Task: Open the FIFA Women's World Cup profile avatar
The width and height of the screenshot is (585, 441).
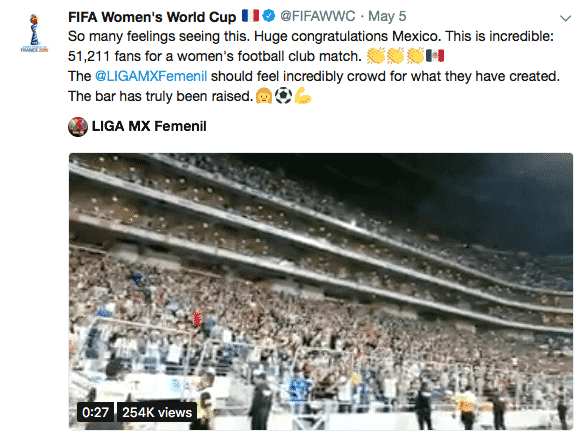Action: [34, 33]
